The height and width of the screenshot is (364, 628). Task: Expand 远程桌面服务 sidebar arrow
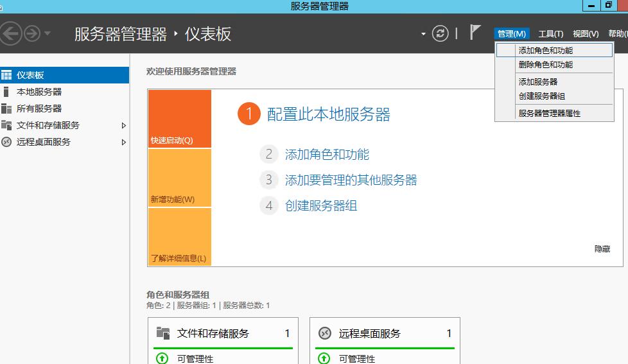click(x=124, y=142)
